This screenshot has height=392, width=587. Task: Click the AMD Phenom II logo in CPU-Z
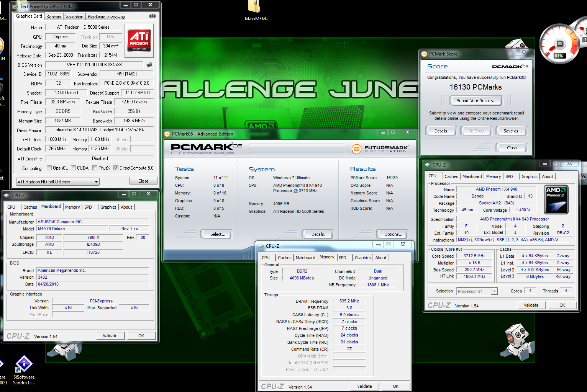pyautogui.click(x=556, y=199)
